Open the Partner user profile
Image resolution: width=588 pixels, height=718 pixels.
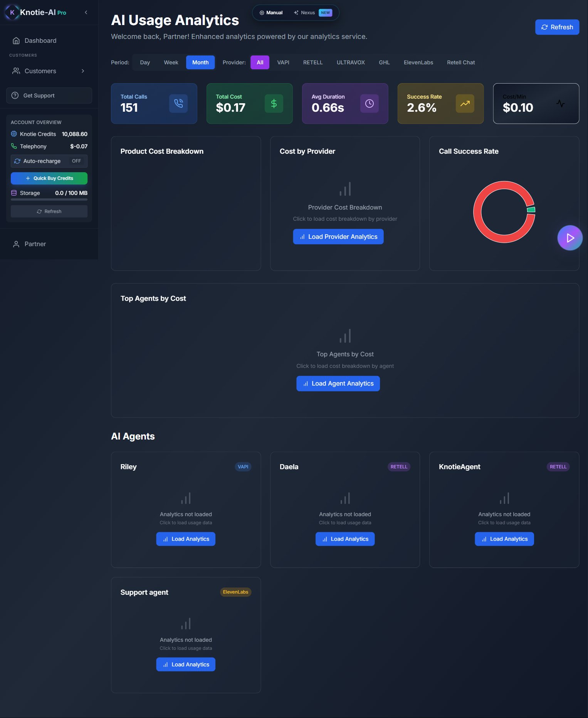click(x=49, y=244)
